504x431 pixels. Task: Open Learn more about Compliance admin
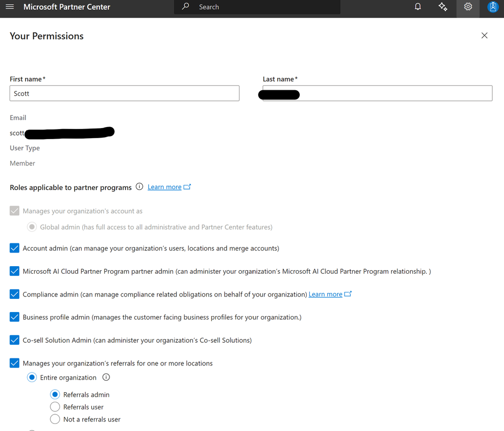(x=325, y=294)
